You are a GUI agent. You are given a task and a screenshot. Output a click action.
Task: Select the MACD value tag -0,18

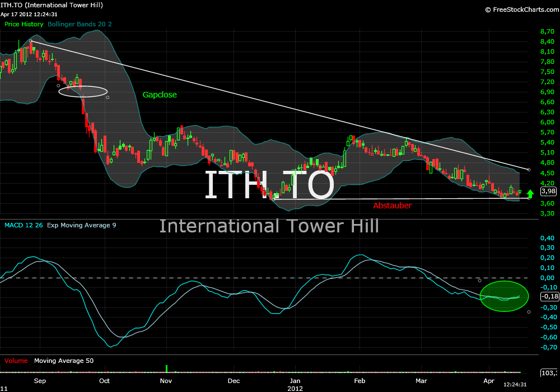tap(549, 296)
